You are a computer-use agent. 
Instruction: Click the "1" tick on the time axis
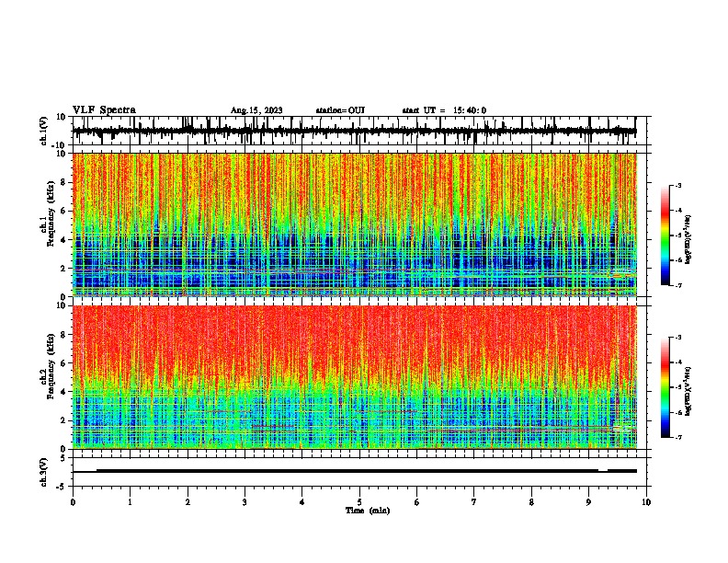[x=130, y=502]
